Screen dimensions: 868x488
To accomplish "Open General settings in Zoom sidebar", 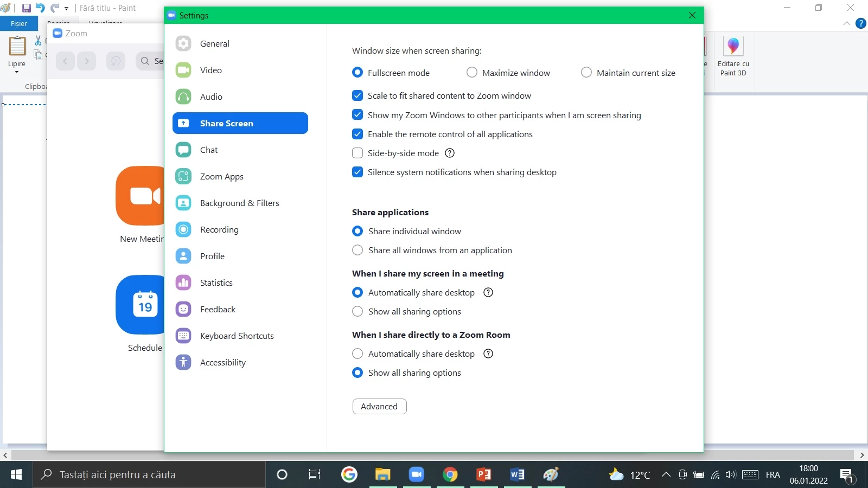I will (x=240, y=43).
